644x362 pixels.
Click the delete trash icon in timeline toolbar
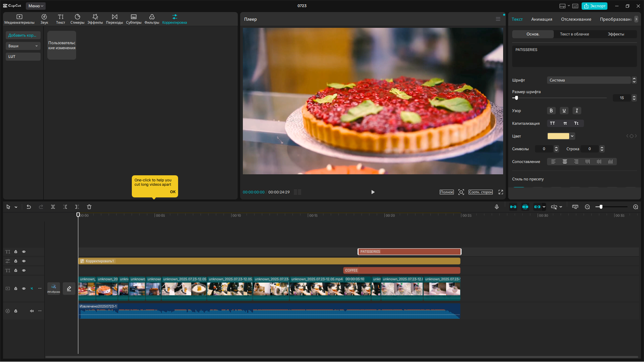click(89, 207)
